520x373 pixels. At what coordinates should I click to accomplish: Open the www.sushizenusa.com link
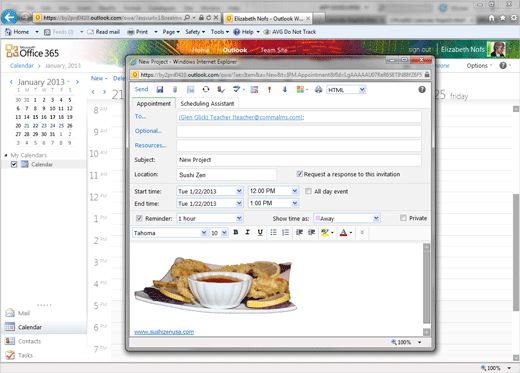(x=164, y=332)
